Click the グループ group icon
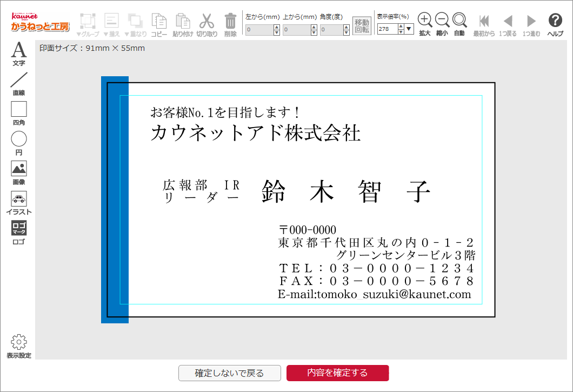This screenshot has width=573, height=392. (88, 25)
